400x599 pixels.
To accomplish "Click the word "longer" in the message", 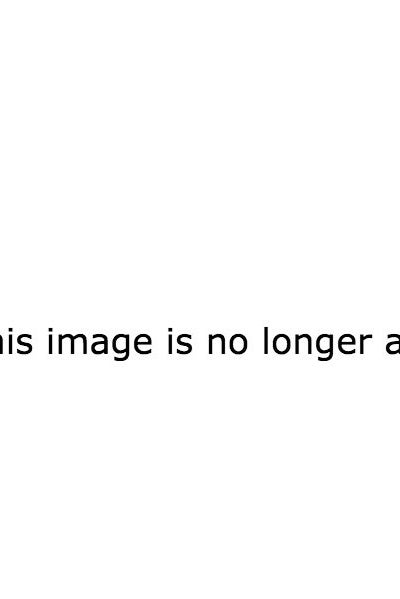I will (317, 343).
